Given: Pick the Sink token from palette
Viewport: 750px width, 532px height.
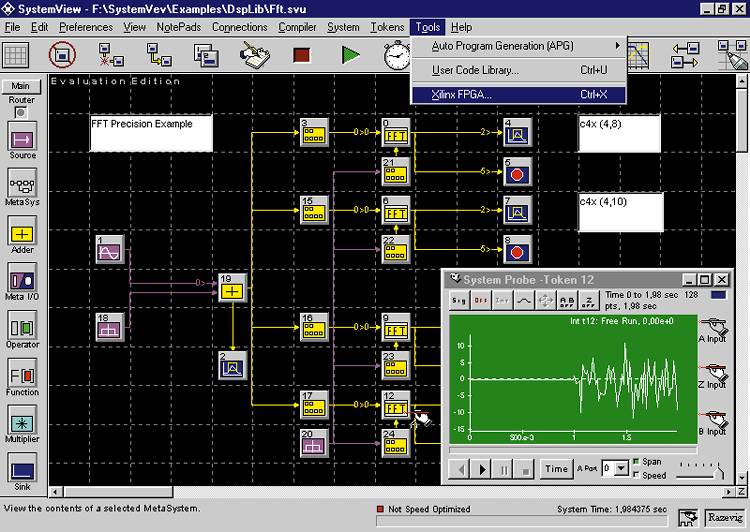Looking at the screenshot, I should (x=22, y=469).
